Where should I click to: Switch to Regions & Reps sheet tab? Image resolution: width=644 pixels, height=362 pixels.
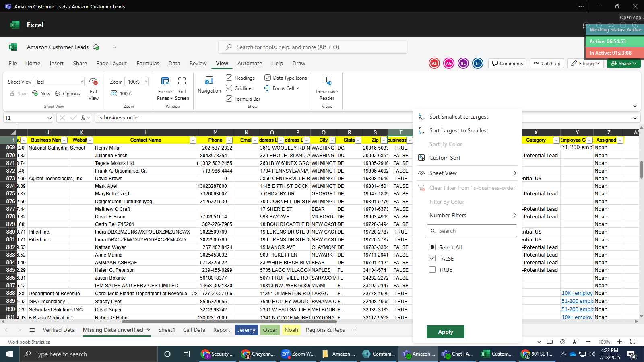325,330
